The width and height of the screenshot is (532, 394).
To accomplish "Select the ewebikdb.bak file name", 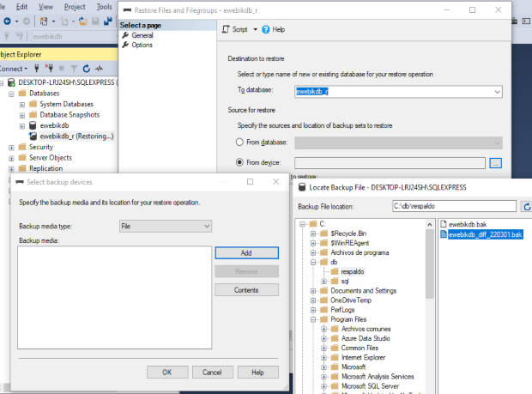I will click(x=468, y=224).
